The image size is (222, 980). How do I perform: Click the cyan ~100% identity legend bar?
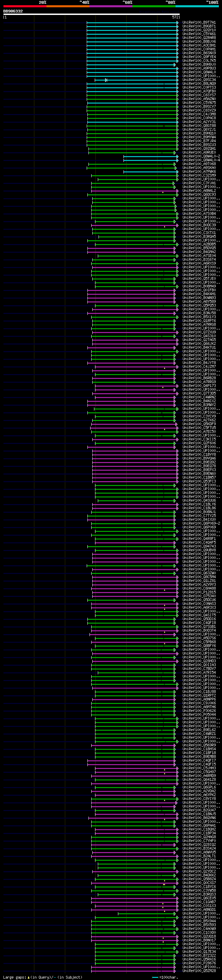point(197,6)
